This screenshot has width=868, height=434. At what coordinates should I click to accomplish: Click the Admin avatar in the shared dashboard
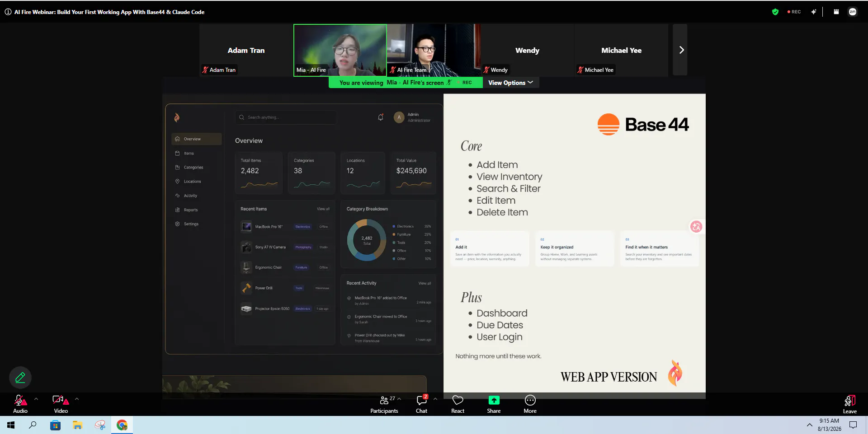(x=399, y=117)
